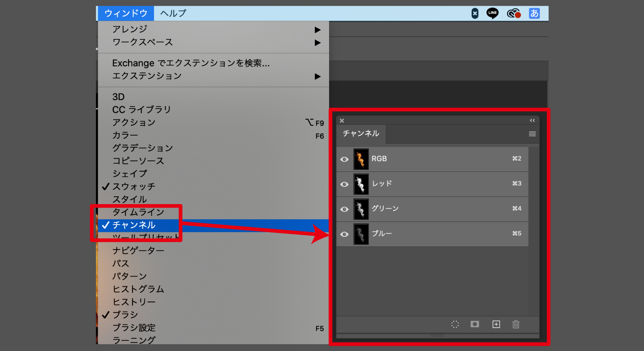This screenshot has width=644, height=351.
Task: Click the save selection as channel icon
Action: tap(475, 324)
